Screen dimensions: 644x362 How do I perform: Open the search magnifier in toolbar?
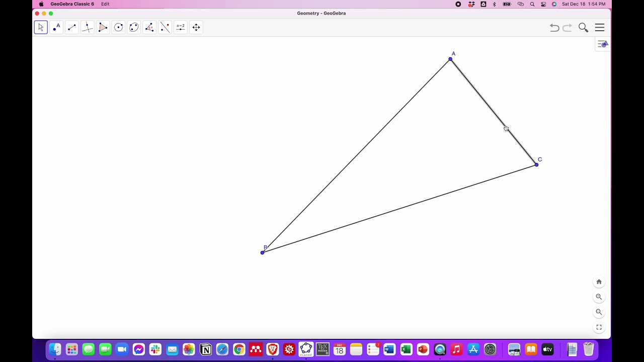(584, 28)
